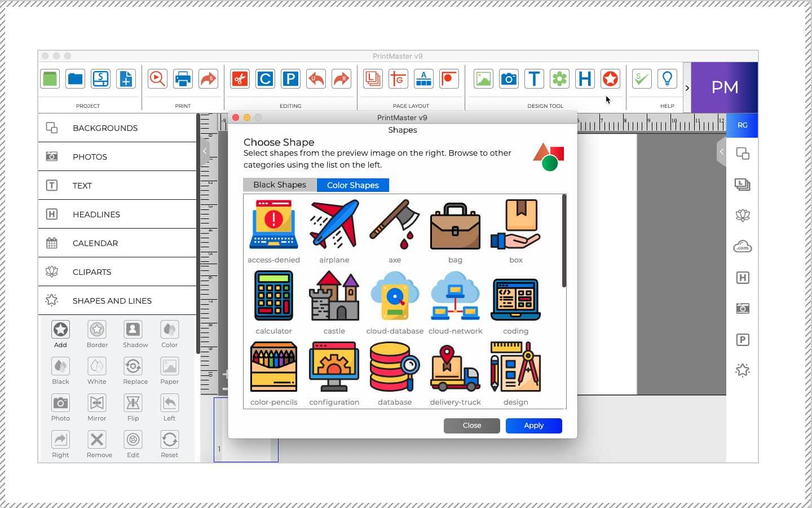
Task: Click the Border shape tool
Action: pos(97,334)
